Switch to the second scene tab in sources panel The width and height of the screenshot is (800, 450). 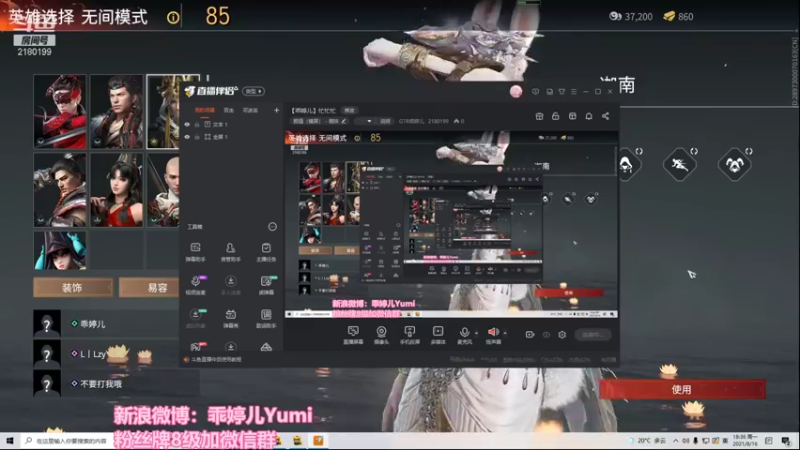[229, 110]
